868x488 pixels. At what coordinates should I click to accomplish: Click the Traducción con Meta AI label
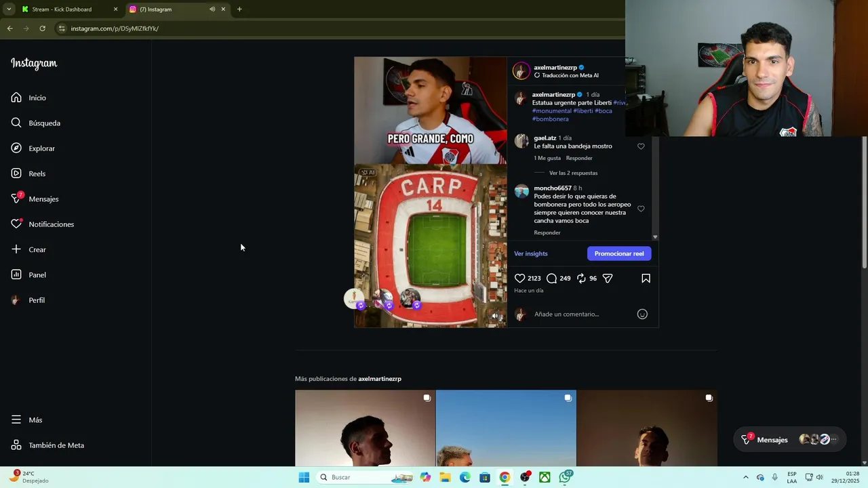pyautogui.click(x=570, y=75)
